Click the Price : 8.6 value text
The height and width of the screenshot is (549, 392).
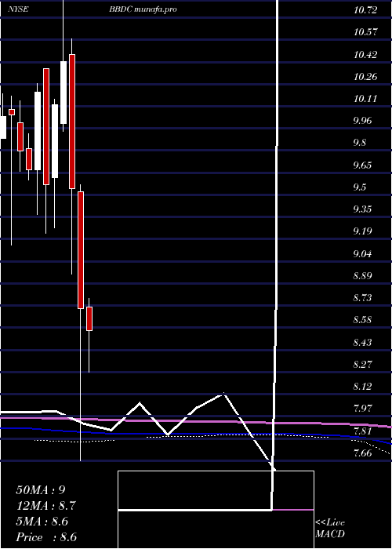(46, 537)
